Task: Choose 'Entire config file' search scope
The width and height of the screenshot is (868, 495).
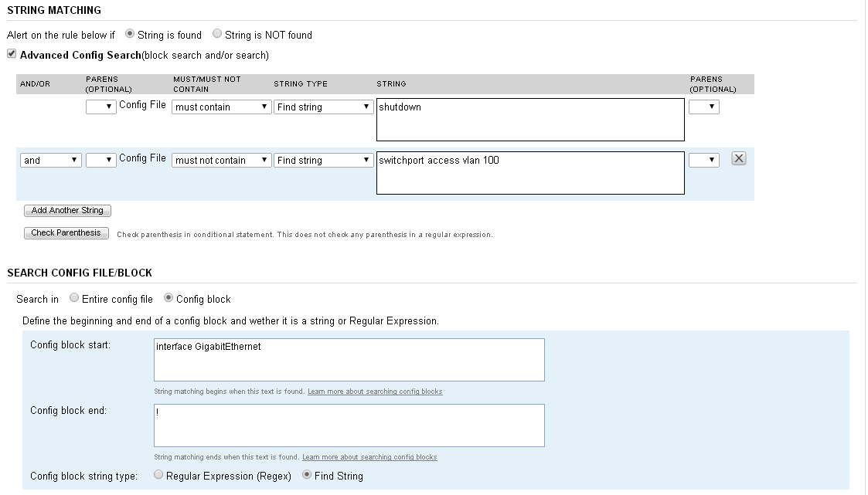Action: pos(74,299)
